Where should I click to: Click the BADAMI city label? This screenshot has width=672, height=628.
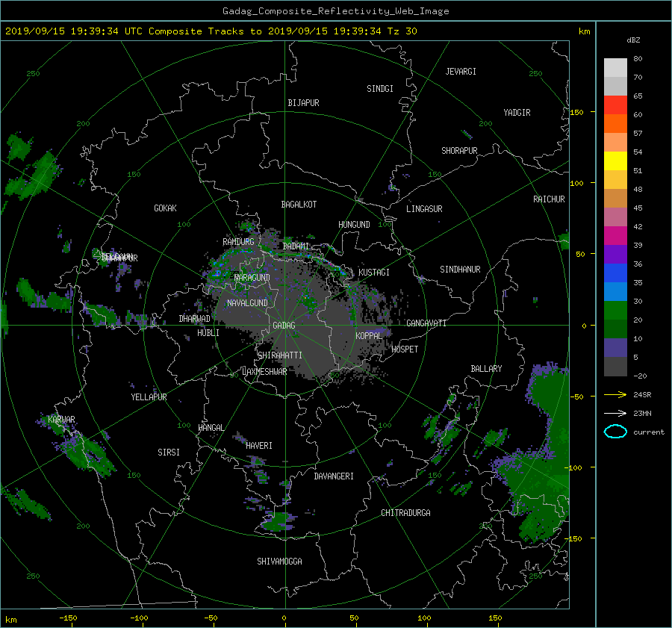coord(296,246)
